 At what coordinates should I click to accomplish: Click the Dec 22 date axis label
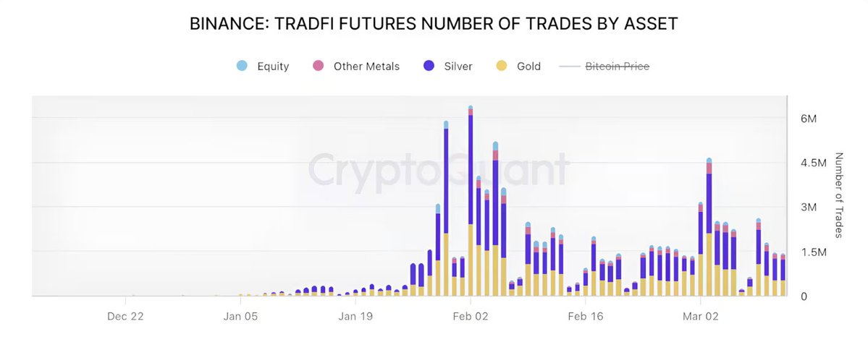pyautogui.click(x=125, y=316)
